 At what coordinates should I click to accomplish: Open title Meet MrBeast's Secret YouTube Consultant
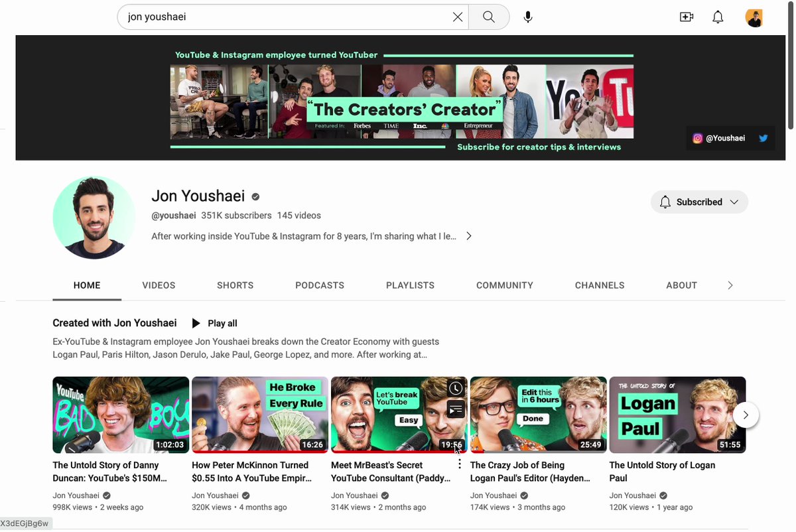(x=390, y=472)
